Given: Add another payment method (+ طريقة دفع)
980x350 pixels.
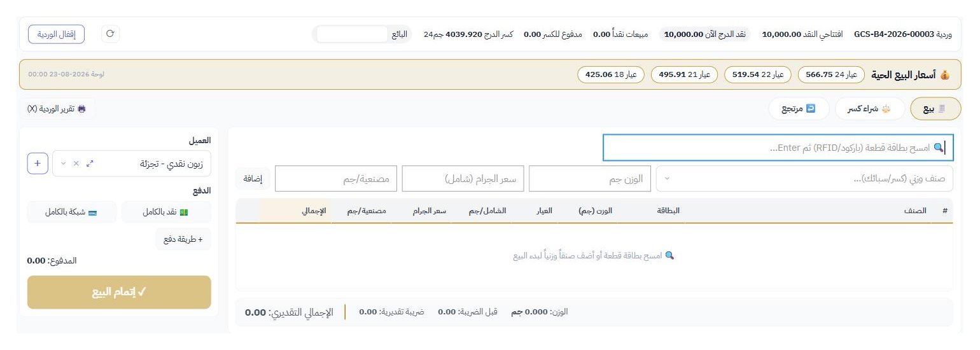Looking at the screenshot, I should [183, 239].
